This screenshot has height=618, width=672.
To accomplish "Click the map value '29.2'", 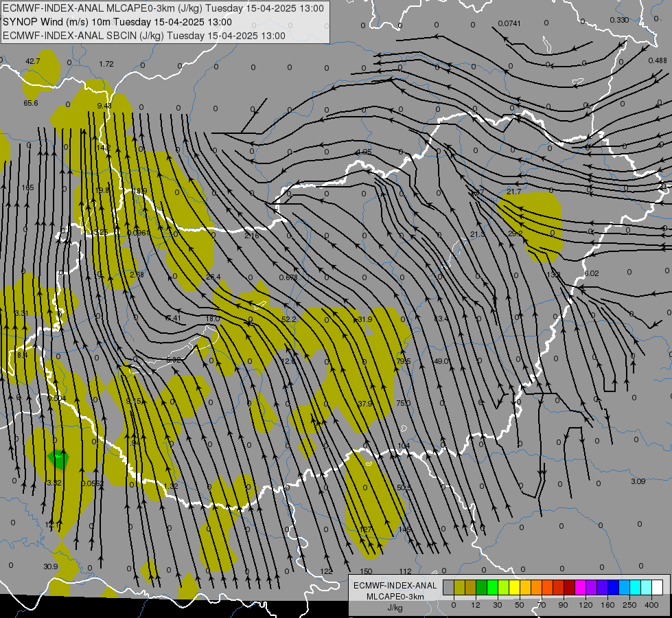I will coord(515,233).
